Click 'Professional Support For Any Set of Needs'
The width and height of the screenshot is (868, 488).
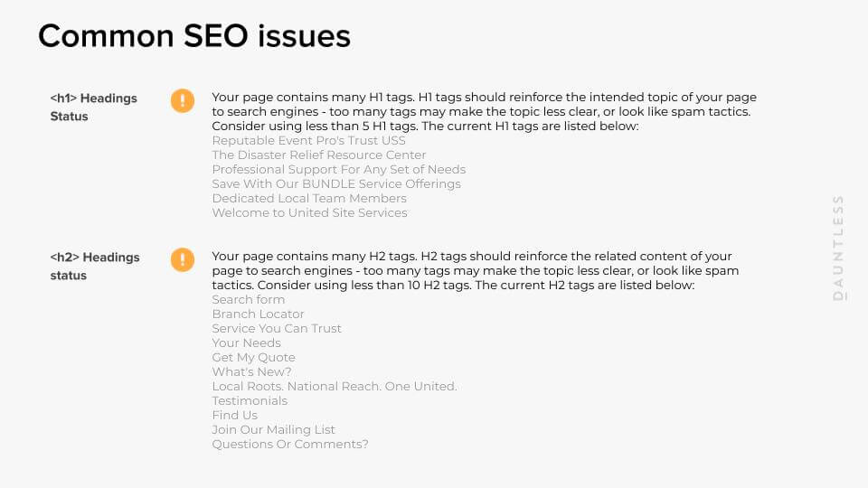click(338, 170)
